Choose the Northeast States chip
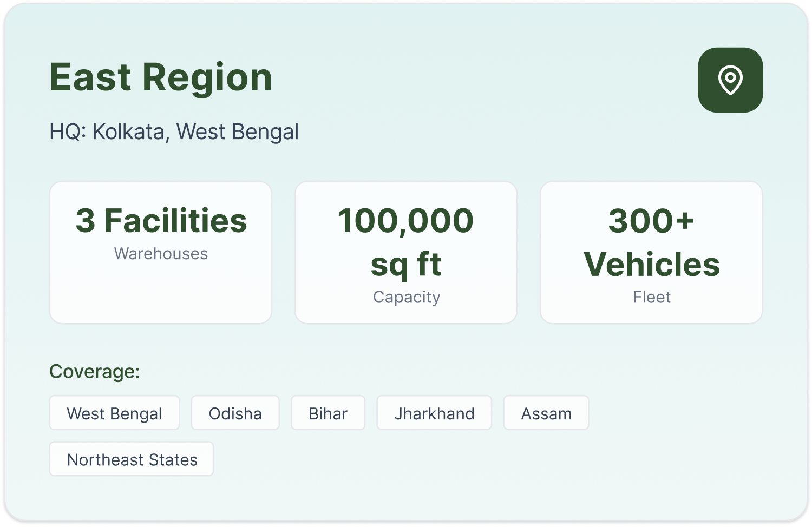This screenshot has width=812, height=527. (x=132, y=459)
